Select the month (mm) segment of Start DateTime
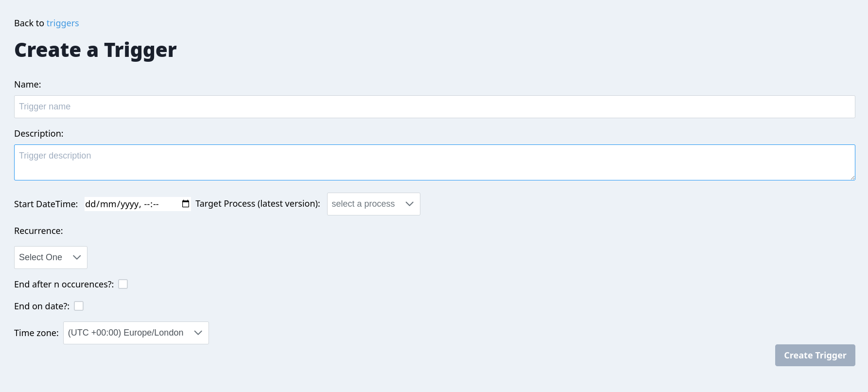 pyautogui.click(x=108, y=204)
